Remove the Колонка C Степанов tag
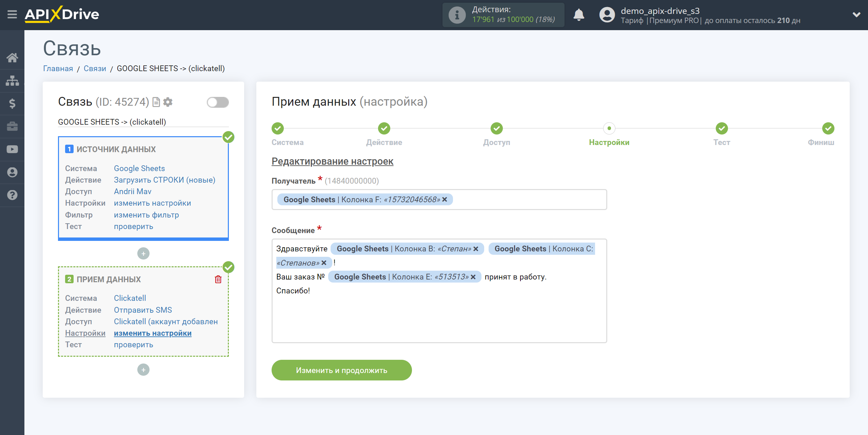 [x=324, y=263]
